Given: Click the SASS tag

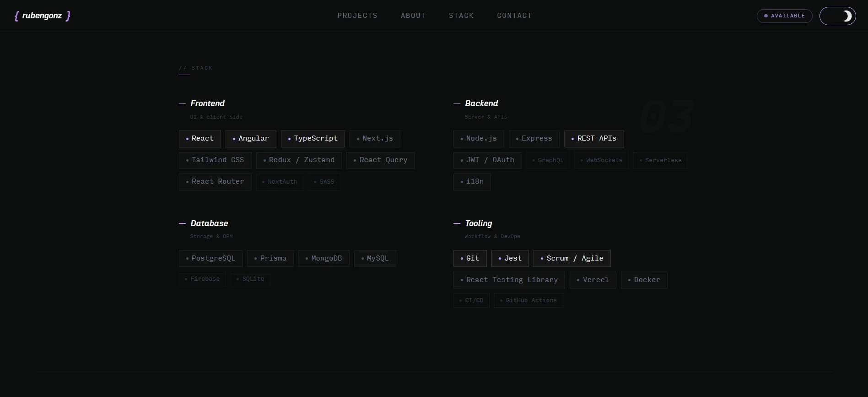Looking at the screenshot, I should 324,182.
